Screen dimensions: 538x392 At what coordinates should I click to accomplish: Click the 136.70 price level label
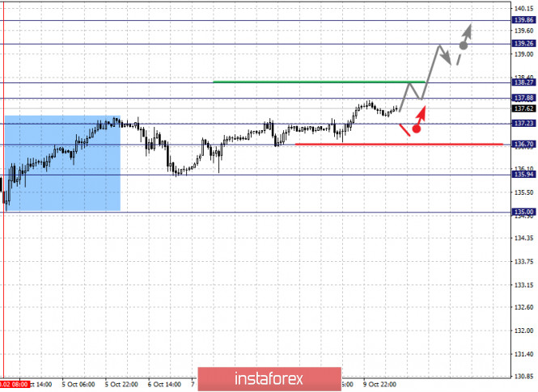(523, 144)
